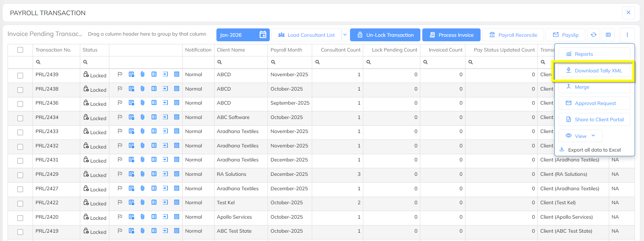Expand the View dropdown in the menu

point(580,136)
